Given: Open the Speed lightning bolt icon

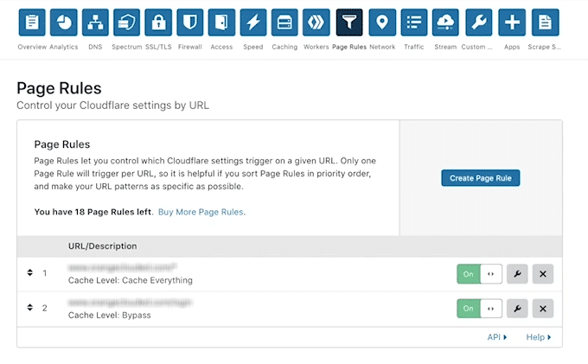Looking at the screenshot, I should click(x=253, y=22).
